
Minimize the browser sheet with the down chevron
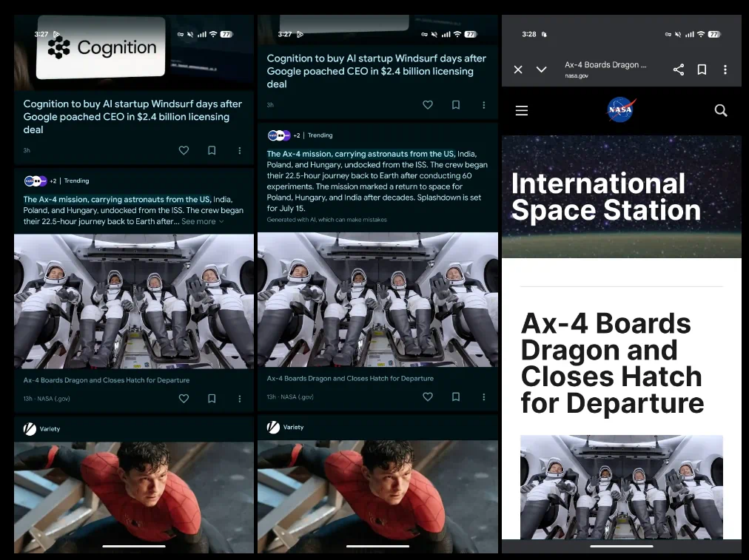pos(541,70)
